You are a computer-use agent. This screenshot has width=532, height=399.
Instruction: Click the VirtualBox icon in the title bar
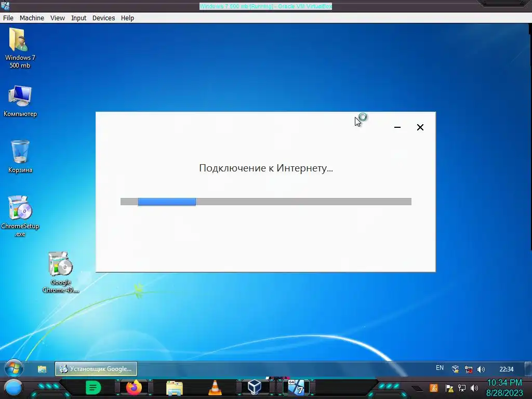(x=5, y=6)
